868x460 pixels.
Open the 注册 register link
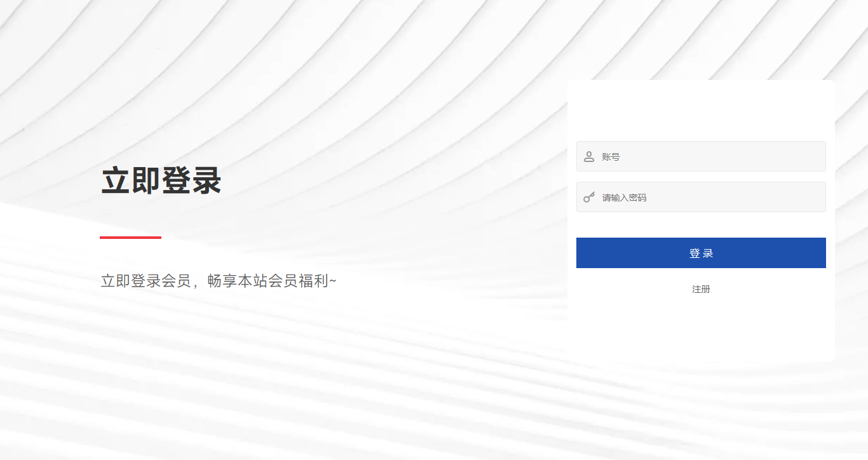tap(701, 289)
